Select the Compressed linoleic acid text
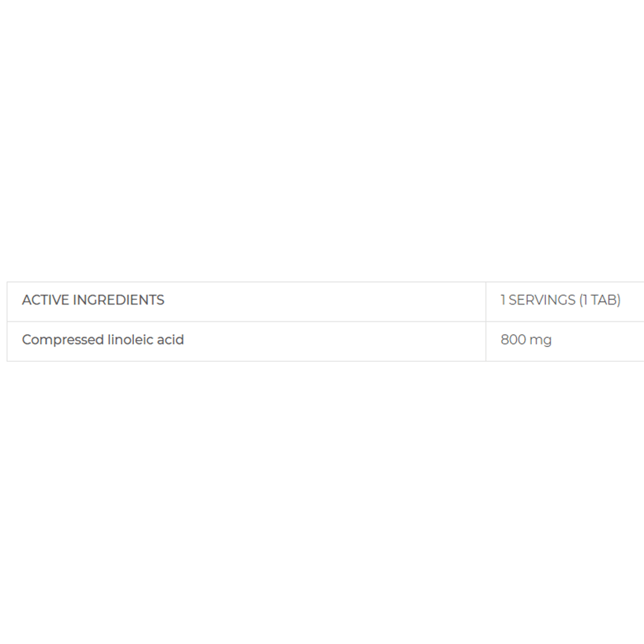Image resolution: width=644 pixels, height=644 pixels. pyautogui.click(x=102, y=340)
